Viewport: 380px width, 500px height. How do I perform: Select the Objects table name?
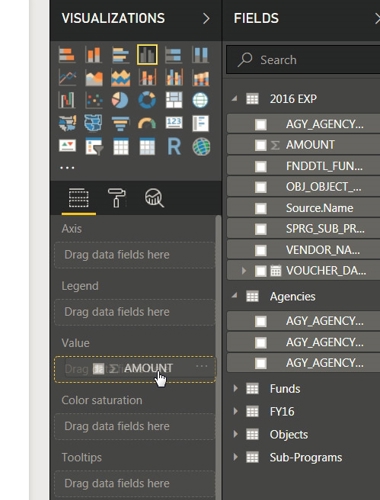[289, 435]
